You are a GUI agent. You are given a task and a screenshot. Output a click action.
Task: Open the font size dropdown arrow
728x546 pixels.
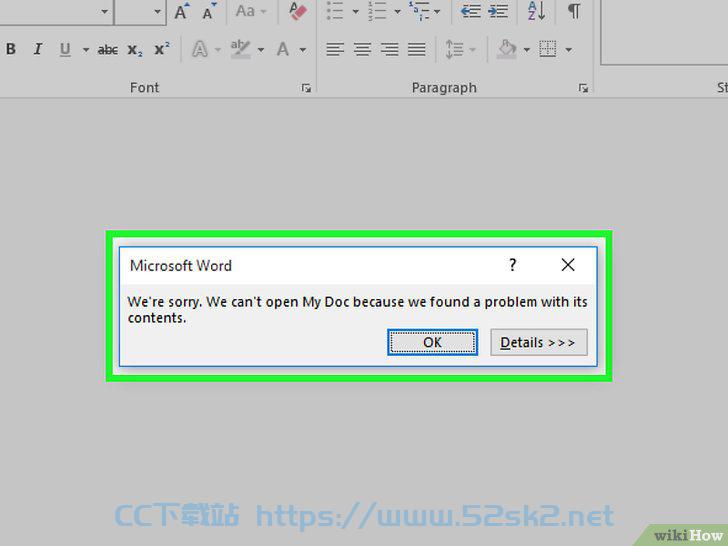coord(157,11)
